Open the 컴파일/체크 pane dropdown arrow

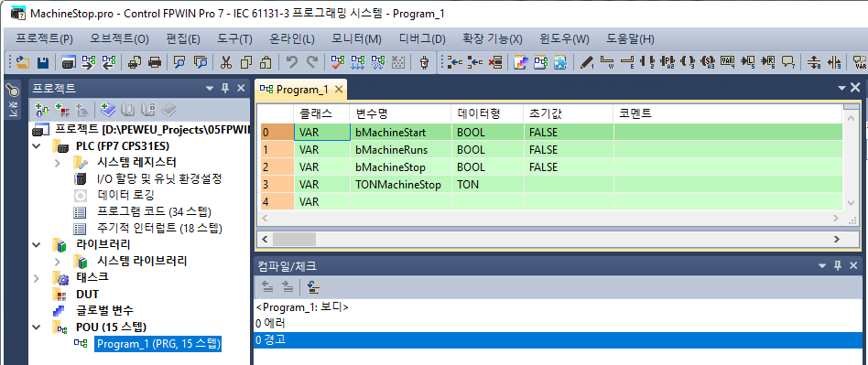pyautogui.click(x=821, y=266)
